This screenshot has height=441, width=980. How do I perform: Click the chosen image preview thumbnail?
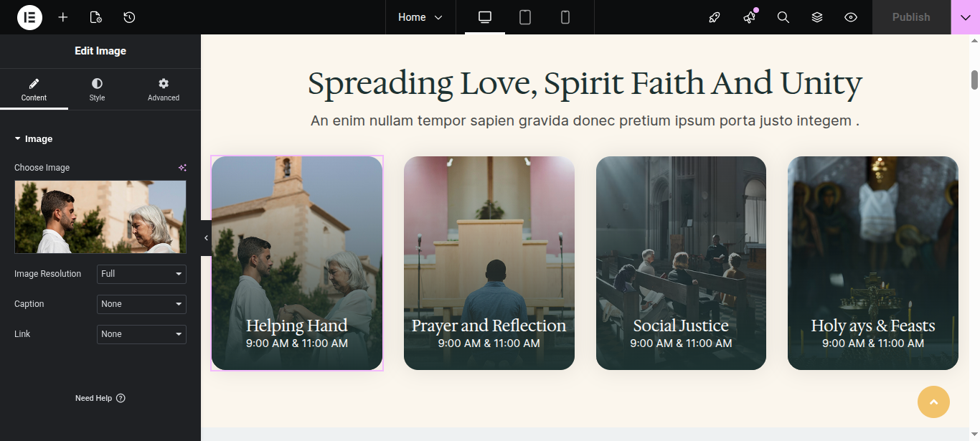100,217
